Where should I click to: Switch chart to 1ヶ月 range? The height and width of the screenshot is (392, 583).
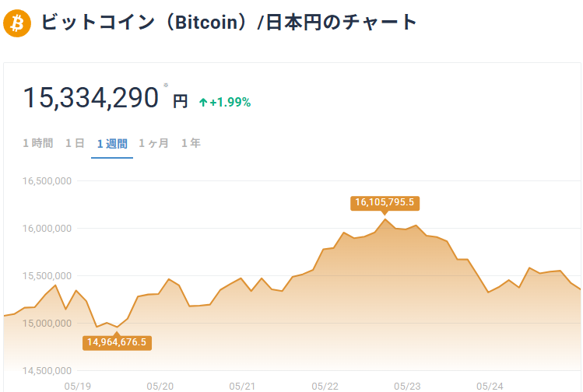(x=153, y=143)
